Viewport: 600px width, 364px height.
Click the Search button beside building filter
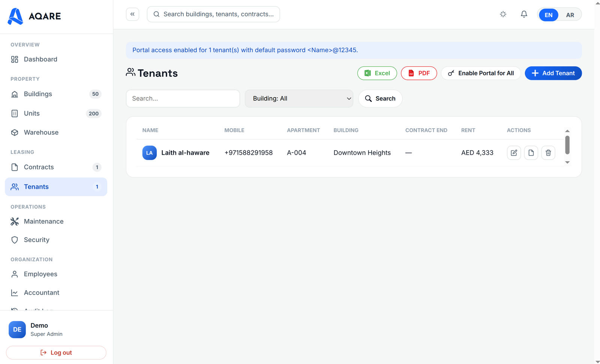pyautogui.click(x=380, y=99)
